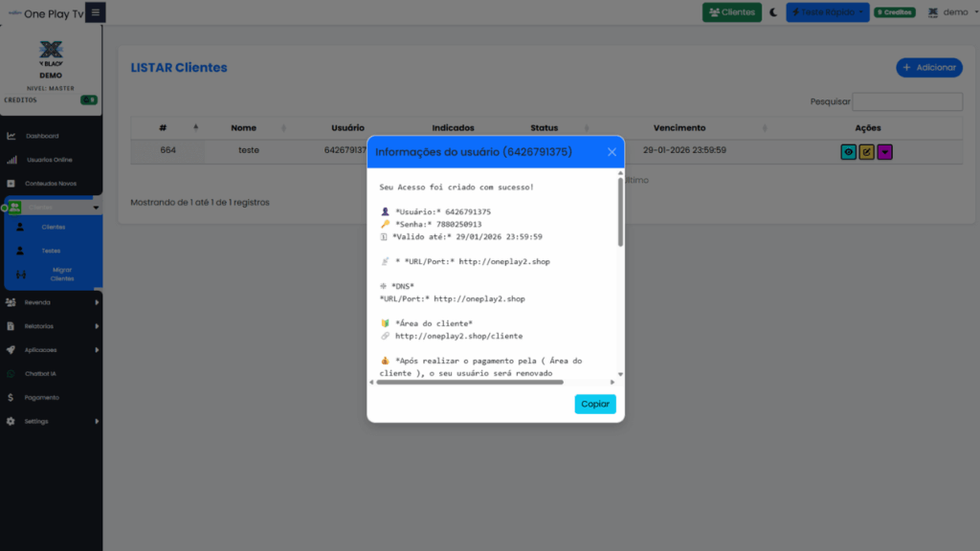
Task: Open Chatbot IA in the sidebar
Action: tap(40, 374)
